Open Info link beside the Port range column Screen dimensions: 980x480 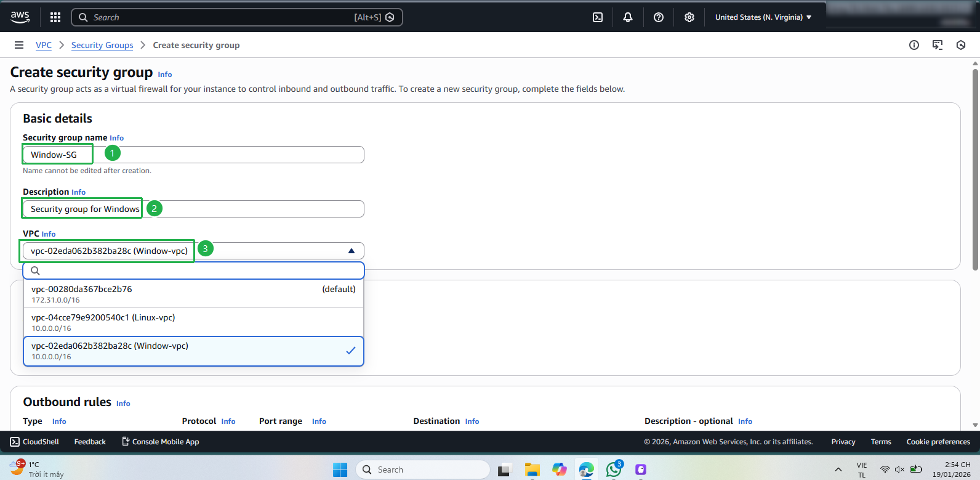click(319, 421)
